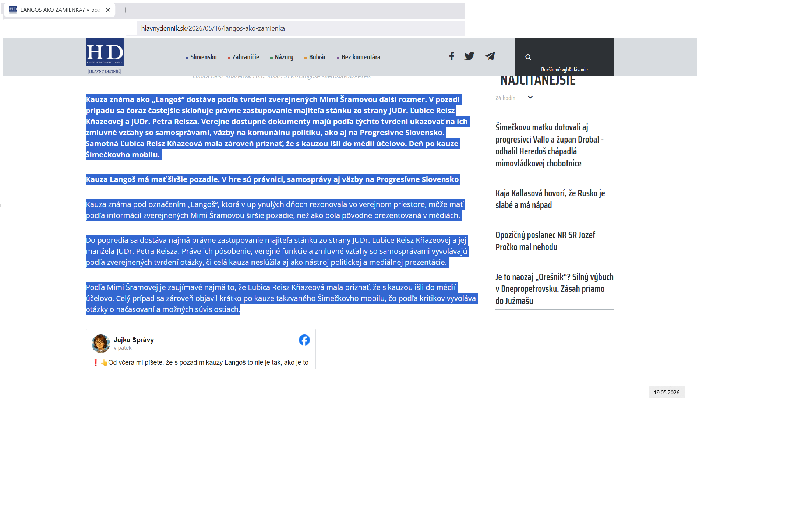Viewport: 812px width, 512px height.
Task: Open a new browser tab
Action: coord(125,10)
